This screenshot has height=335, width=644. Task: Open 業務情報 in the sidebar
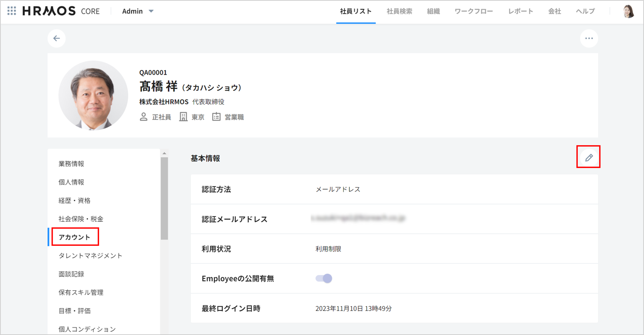pyautogui.click(x=71, y=164)
